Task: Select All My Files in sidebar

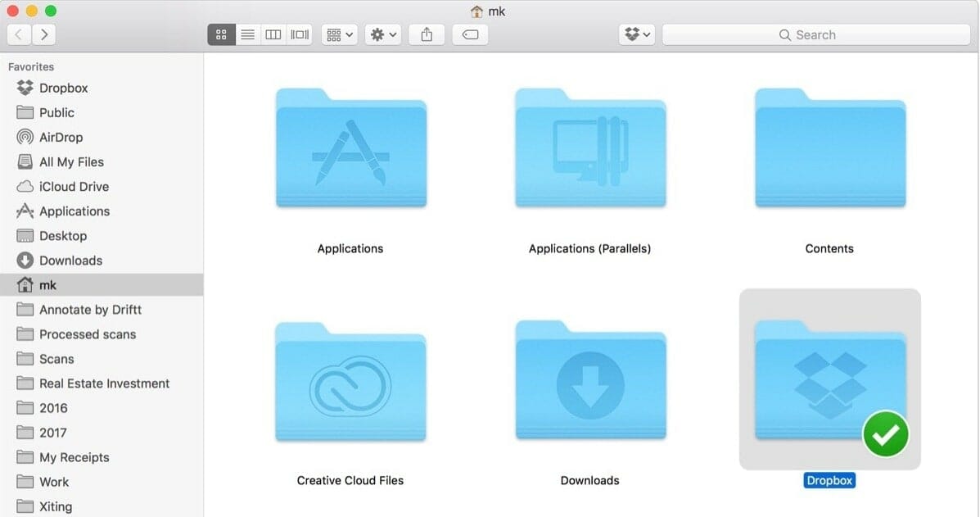Action: pos(102,162)
